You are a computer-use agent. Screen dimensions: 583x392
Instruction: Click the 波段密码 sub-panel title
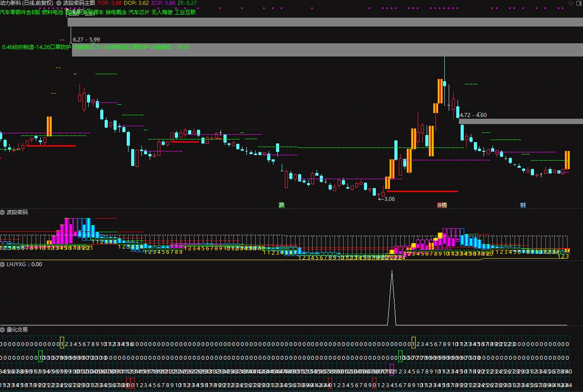point(17,212)
